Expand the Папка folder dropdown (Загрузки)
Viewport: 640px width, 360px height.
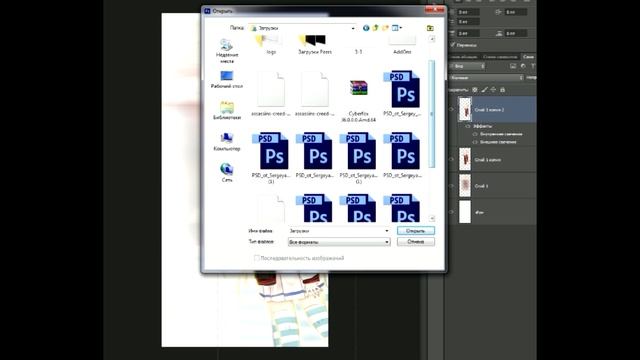[x=353, y=28]
